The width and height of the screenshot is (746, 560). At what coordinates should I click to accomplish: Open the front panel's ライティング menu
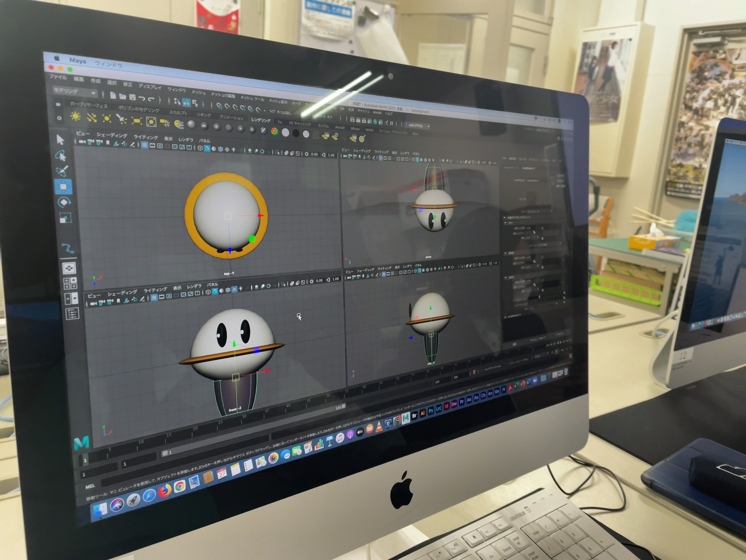[155, 289]
